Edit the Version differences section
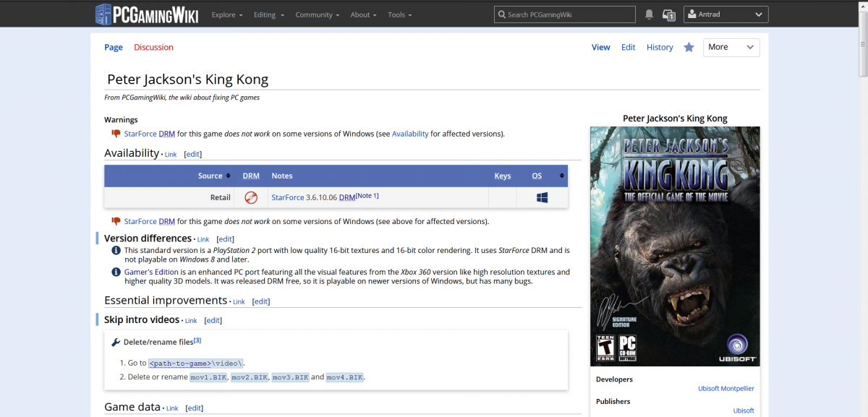Image resolution: width=868 pixels, height=417 pixels. [226, 239]
